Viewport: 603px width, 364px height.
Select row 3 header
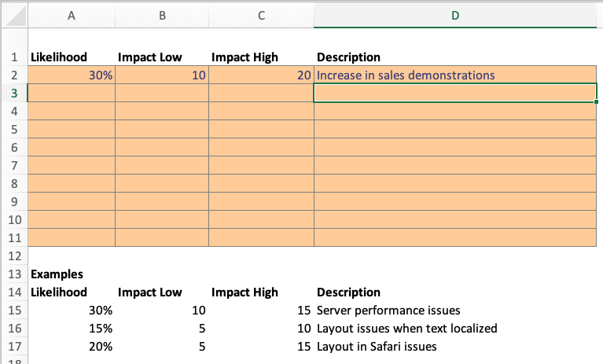tap(14, 93)
